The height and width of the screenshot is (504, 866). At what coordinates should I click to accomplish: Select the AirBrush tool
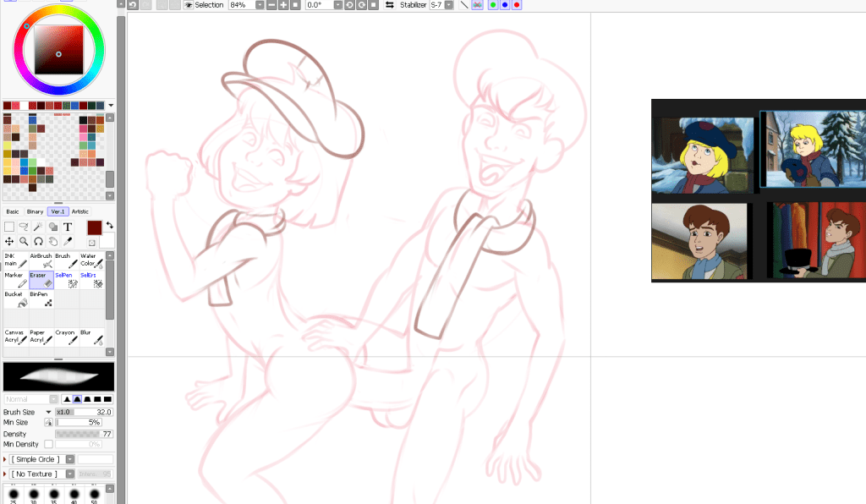click(41, 260)
